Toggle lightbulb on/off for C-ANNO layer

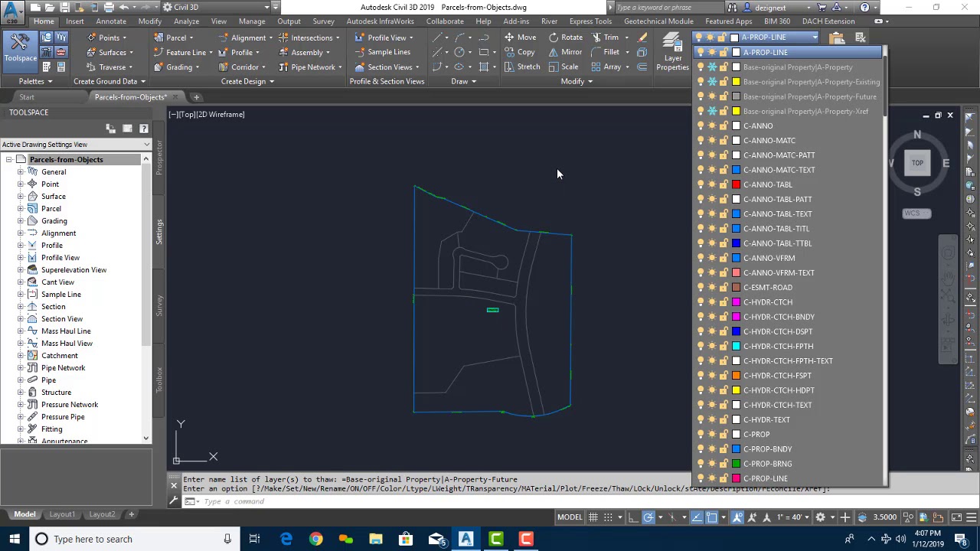click(x=701, y=126)
